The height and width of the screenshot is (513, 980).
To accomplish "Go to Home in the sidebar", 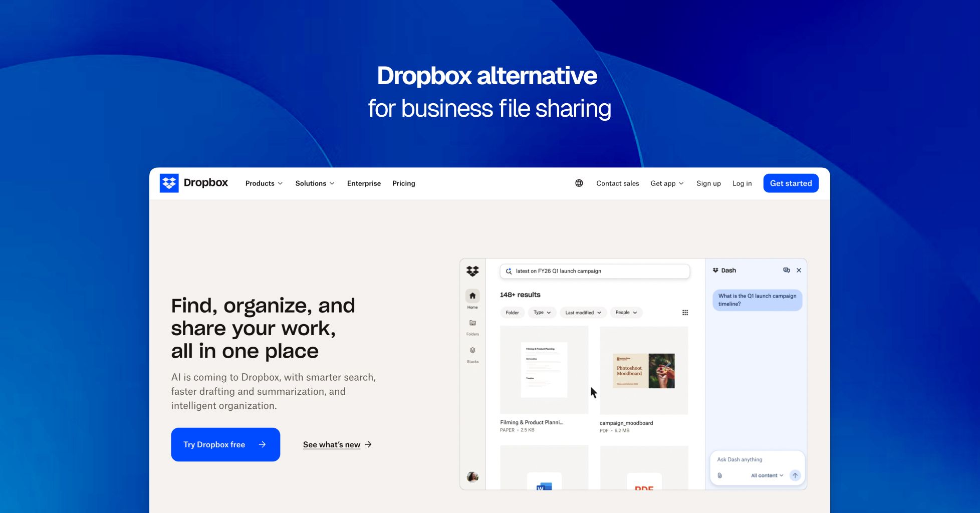I will click(472, 299).
